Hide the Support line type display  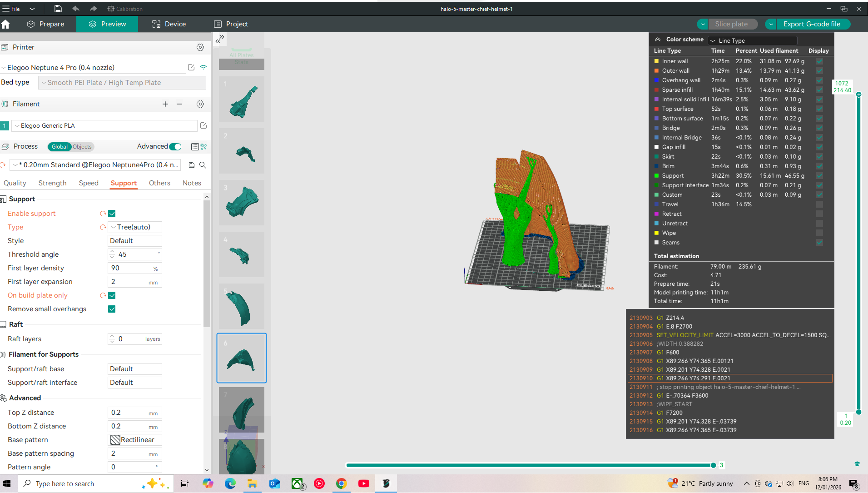(x=819, y=176)
